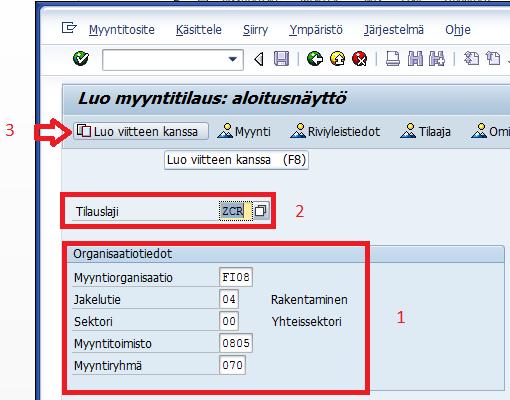Open the command field dropdown arrow

(232, 60)
